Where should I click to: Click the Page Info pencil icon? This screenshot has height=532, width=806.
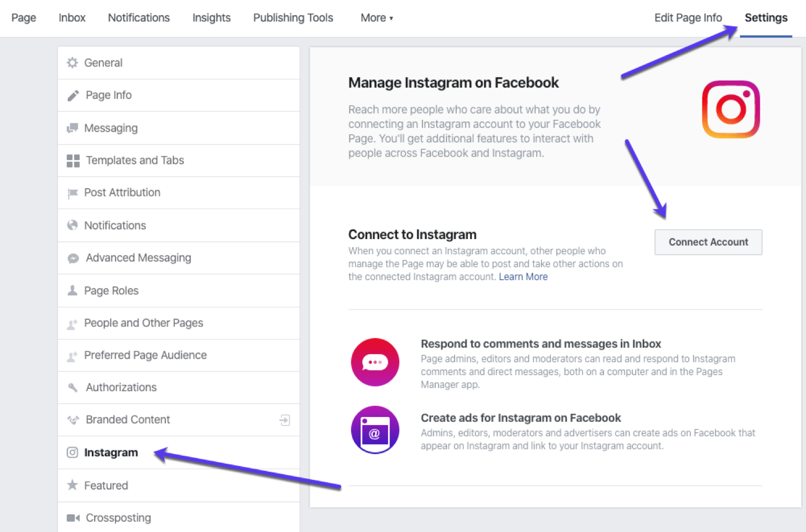pos(73,95)
